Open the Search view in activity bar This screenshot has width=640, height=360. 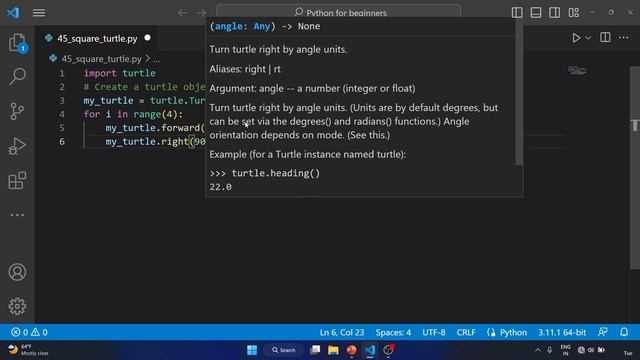(x=17, y=76)
